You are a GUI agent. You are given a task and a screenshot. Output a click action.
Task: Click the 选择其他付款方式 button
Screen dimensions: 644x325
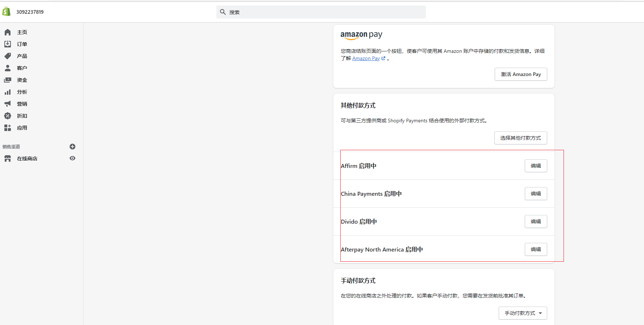[x=520, y=138]
